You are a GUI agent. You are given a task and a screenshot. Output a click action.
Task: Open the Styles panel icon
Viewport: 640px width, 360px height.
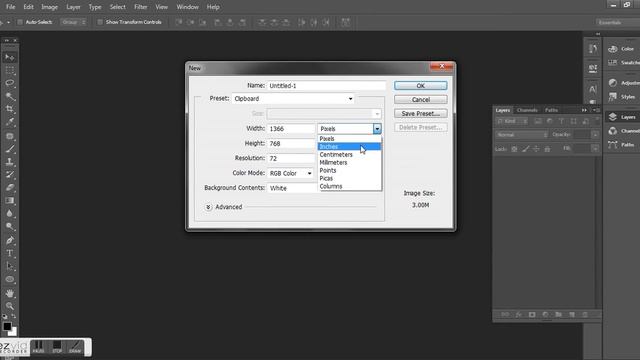tap(613, 97)
